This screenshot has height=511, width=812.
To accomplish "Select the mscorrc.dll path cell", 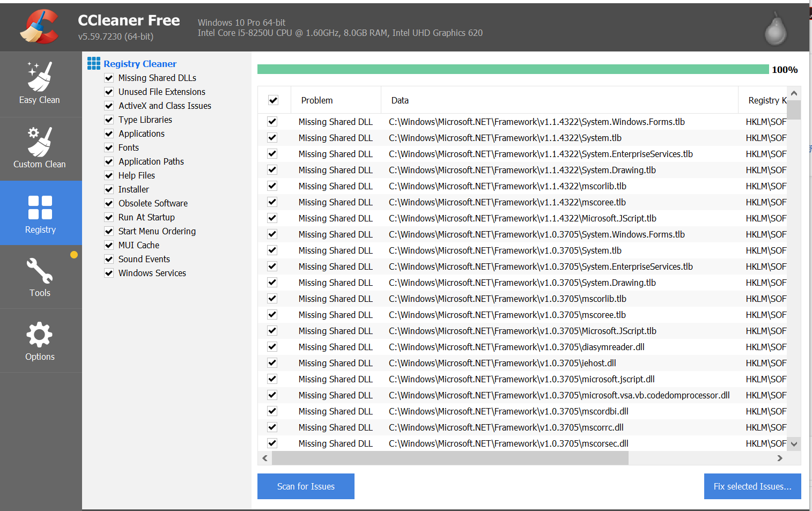I will pyautogui.click(x=506, y=427).
